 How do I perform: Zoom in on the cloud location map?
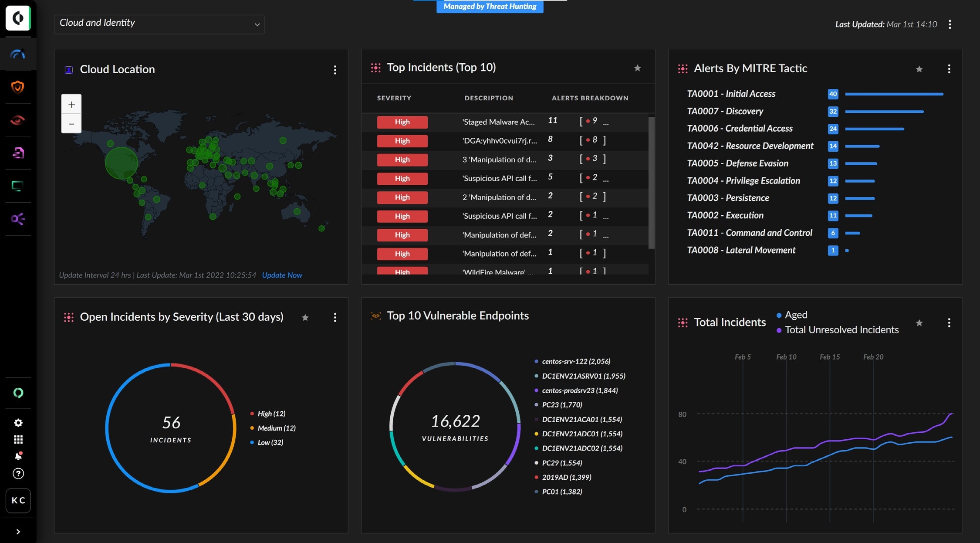point(71,105)
